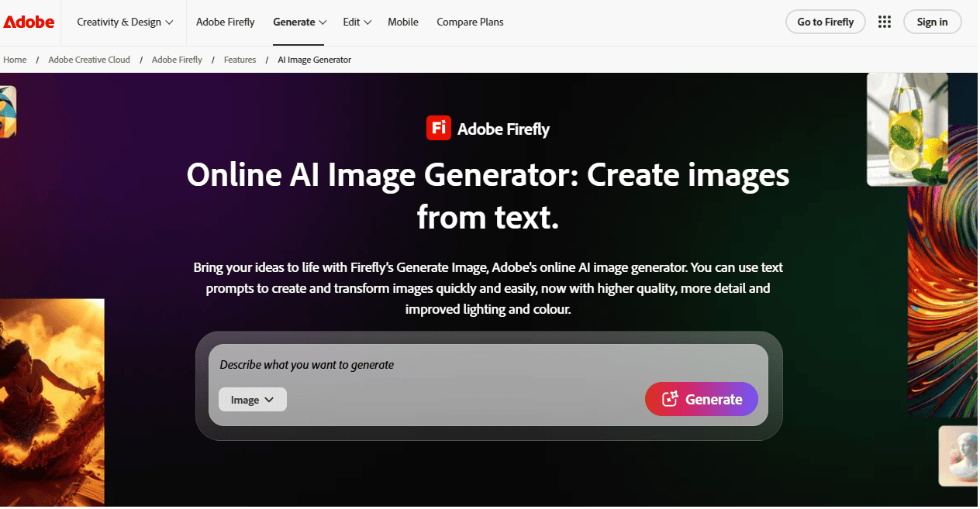This screenshot has width=980, height=509.
Task: Click the Adobe Firefly Fi logo icon
Action: (439, 129)
